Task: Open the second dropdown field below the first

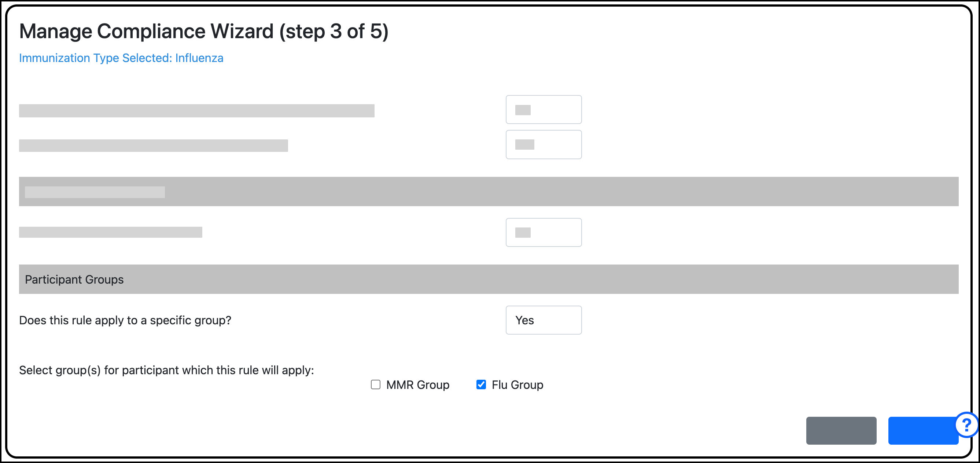Action: [544, 144]
